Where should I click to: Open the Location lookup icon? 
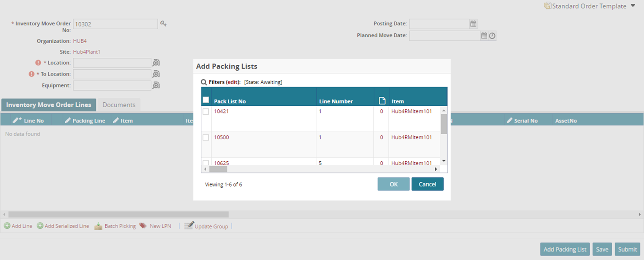156,63
